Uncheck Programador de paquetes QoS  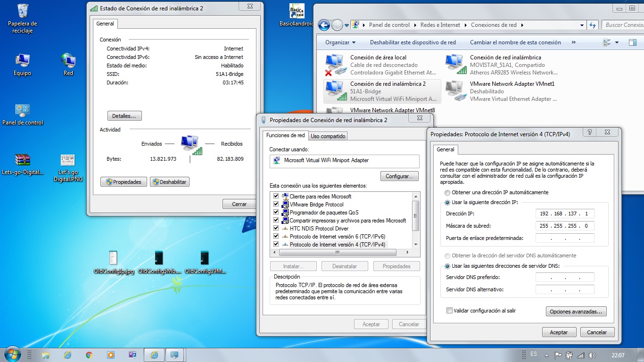point(276,212)
